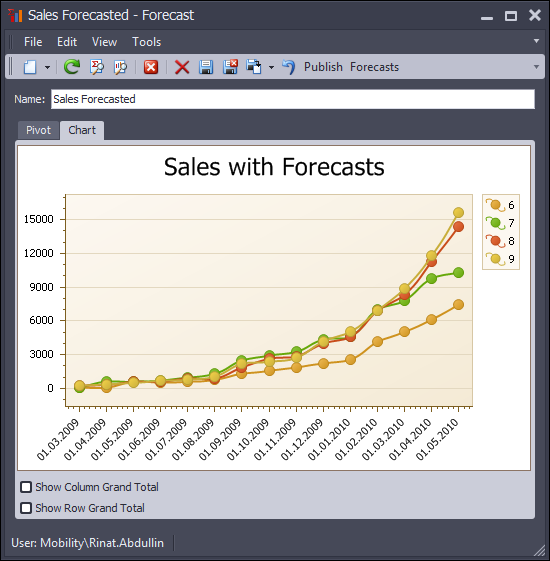
Task: Click the save copy export icon
Action: 254,67
